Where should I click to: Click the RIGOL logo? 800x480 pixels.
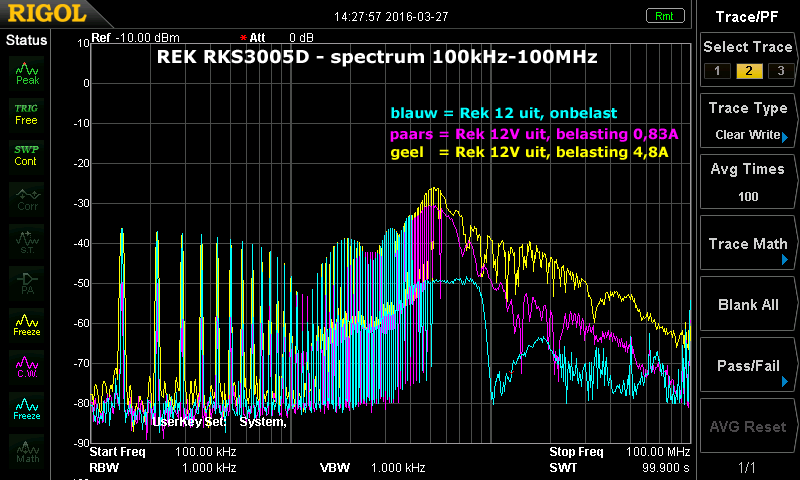tap(47, 13)
